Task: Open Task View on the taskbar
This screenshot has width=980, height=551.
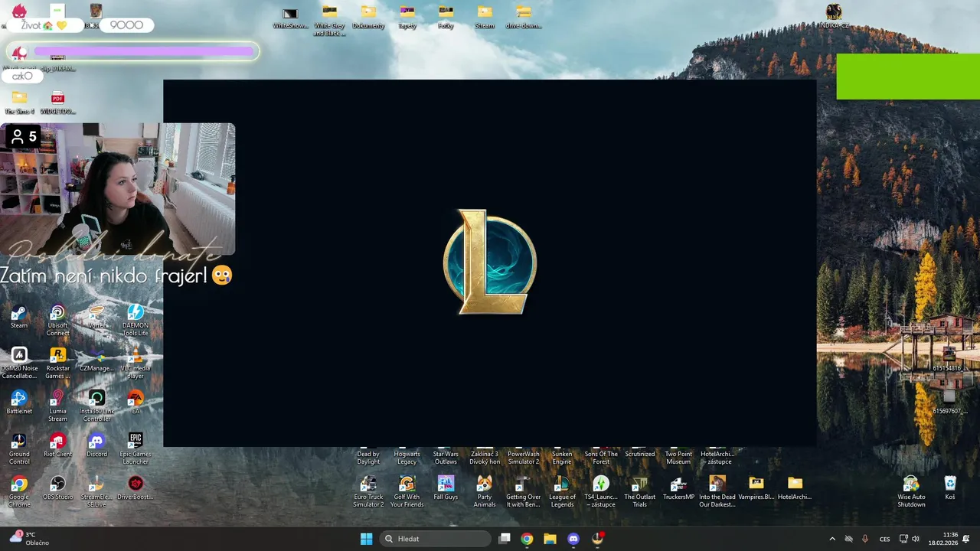Action: [505, 539]
